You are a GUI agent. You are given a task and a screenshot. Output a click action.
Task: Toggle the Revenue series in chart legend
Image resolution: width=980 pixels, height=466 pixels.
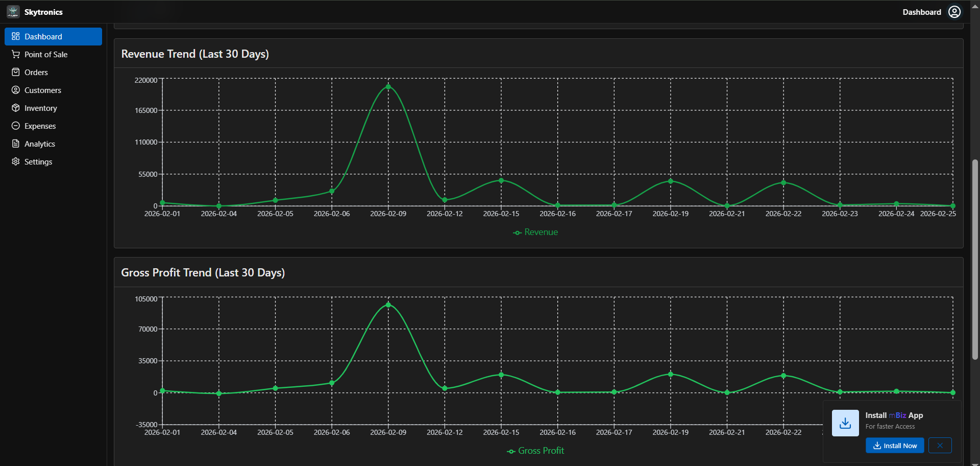pyautogui.click(x=535, y=232)
